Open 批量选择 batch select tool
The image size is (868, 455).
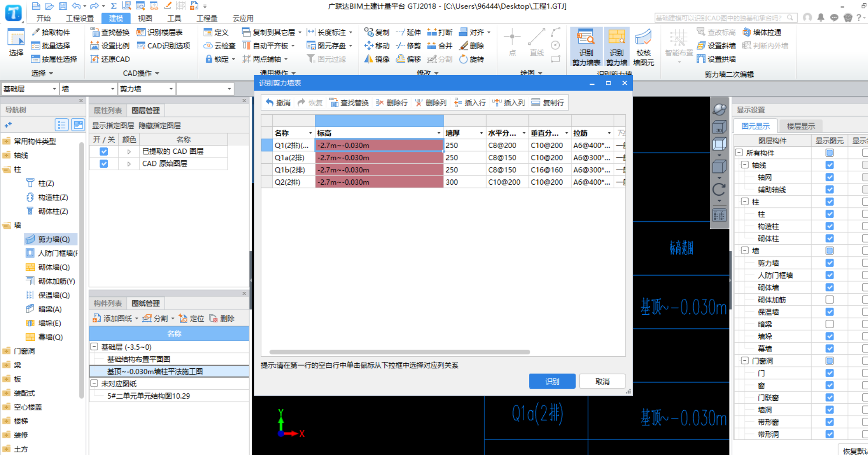[50, 46]
